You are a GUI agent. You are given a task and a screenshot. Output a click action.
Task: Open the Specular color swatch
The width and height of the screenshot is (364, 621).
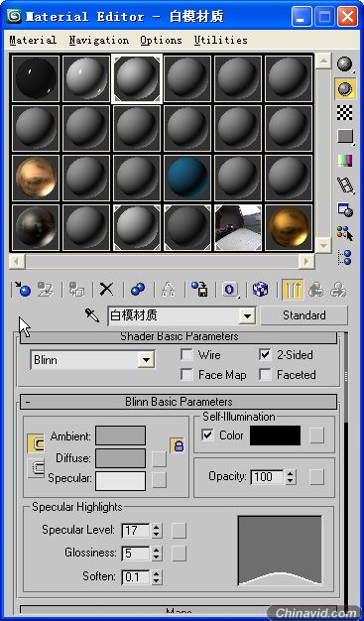click(120, 480)
